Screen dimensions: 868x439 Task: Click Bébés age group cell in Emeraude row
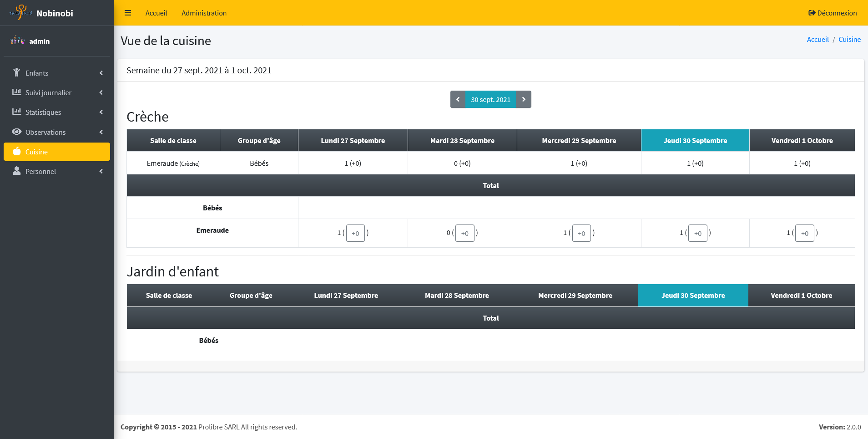pyautogui.click(x=259, y=163)
